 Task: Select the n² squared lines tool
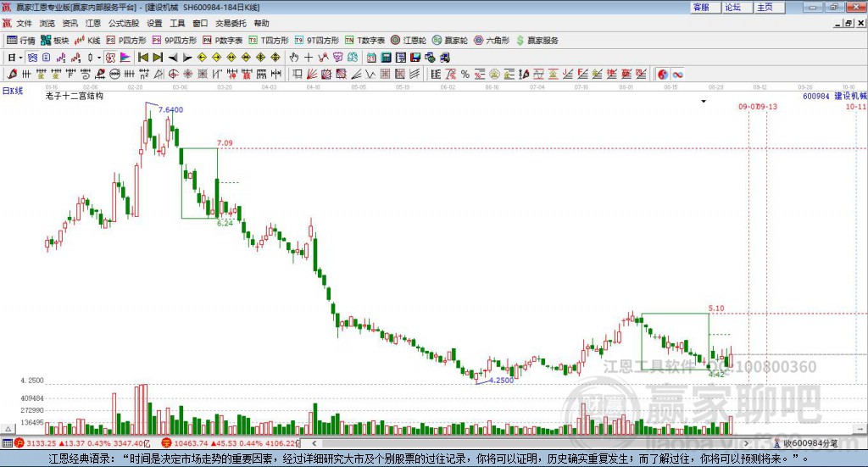[x=144, y=74]
